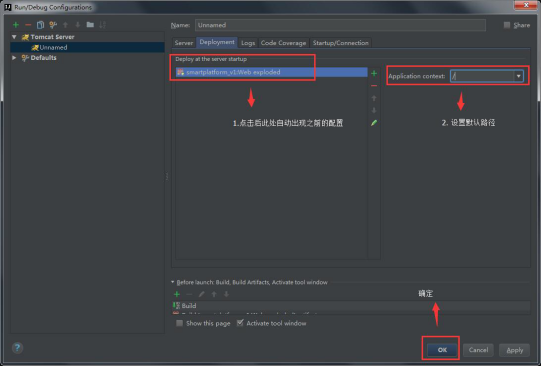The height and width of the screenshot is (367, 542).
Task: Uncheck Activate tool window
Action: point(240,323)
